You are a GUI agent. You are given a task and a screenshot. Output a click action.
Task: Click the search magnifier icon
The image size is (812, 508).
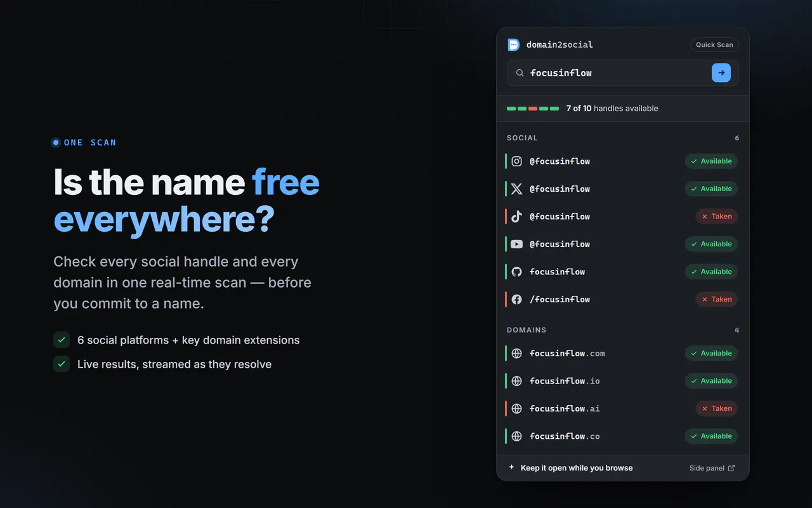pyautogui.click(x=520, y=73)
